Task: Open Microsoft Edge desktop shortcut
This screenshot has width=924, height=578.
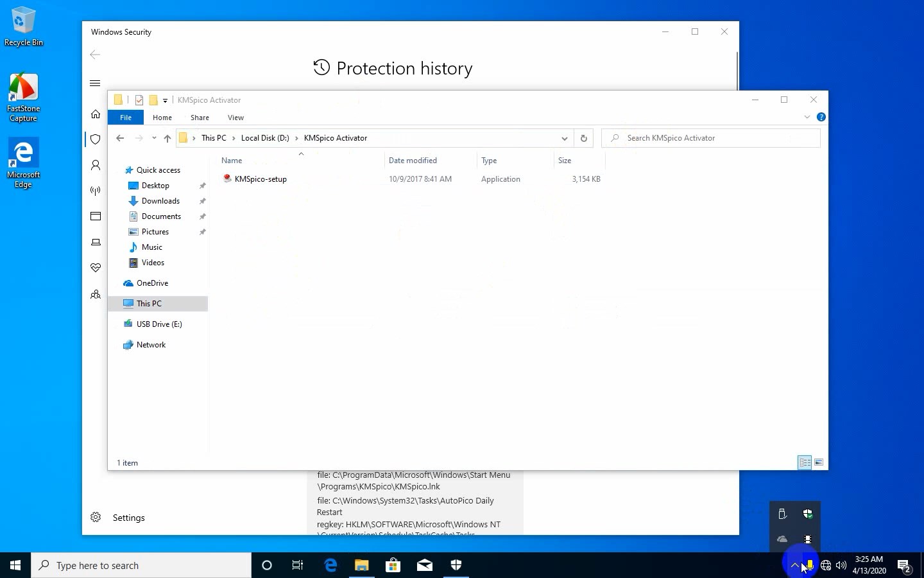Action: 24,163
